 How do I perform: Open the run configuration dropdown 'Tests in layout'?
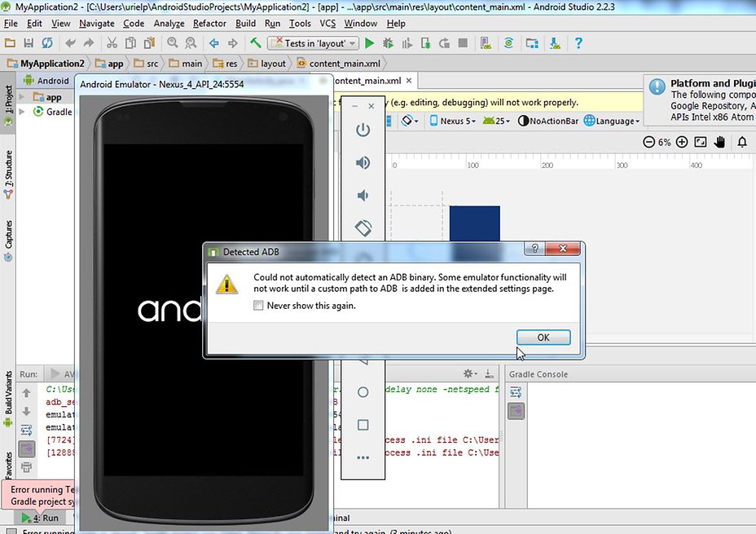coord(313,43)
